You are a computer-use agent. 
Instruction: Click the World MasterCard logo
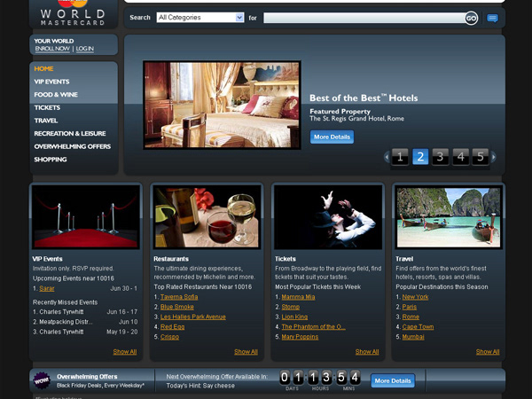pos(73,13)
